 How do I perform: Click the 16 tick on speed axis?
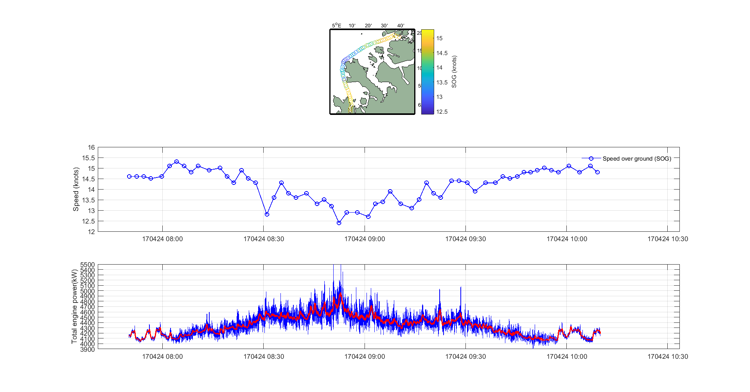click(x=92, y=147)
